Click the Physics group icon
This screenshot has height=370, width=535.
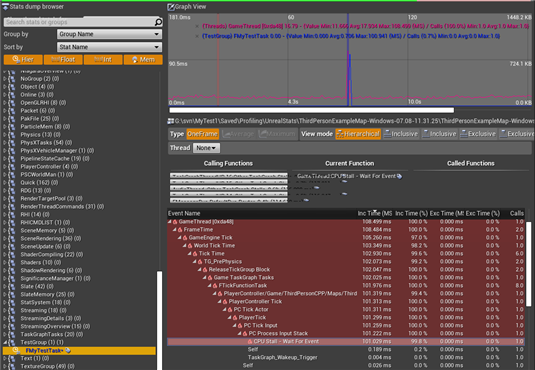coord(12,135)
